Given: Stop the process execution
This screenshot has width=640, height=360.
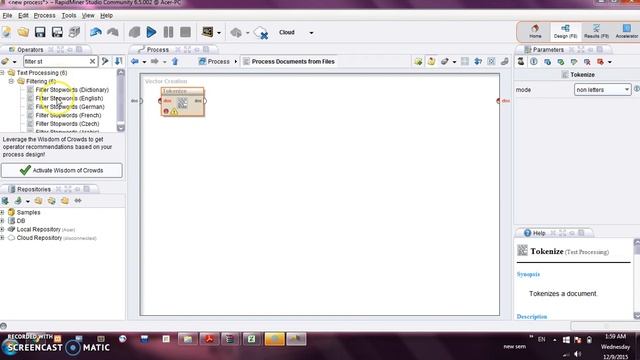Looking at the screenshot, I should (x=185, y=32).
